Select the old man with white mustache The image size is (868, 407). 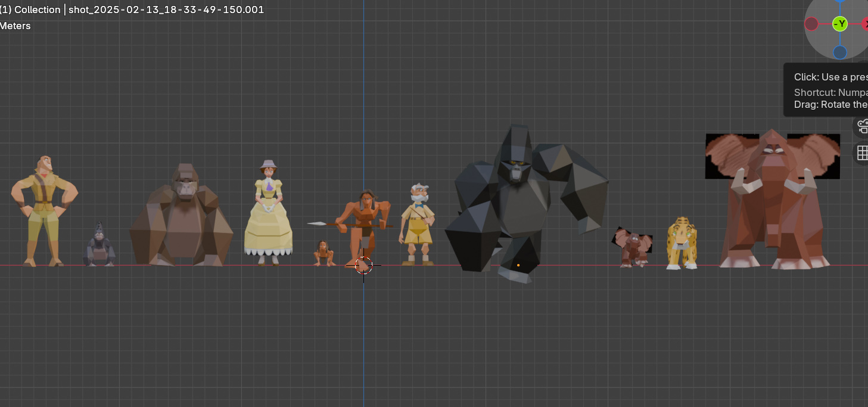(417, 224)
